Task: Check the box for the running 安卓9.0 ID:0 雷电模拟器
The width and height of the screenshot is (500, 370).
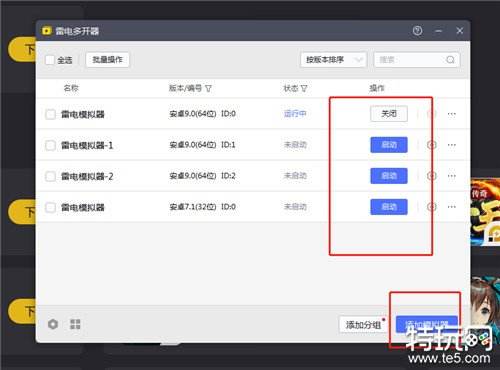Action: pyautogui.click(x=50, y=114)
